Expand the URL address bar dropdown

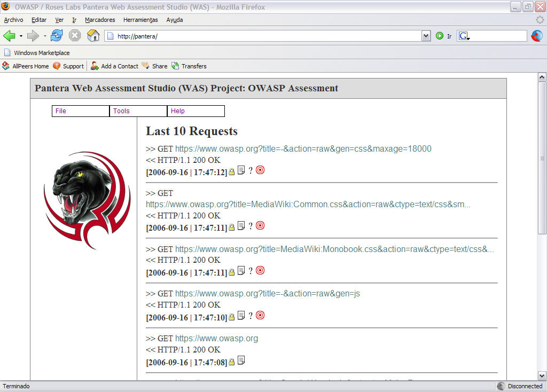pos(426,36)
